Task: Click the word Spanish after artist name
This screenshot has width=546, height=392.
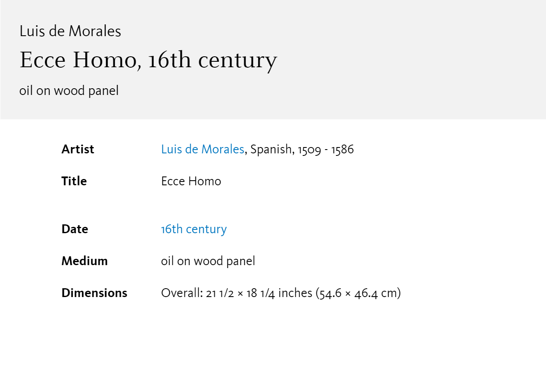Action: (271, 149)
